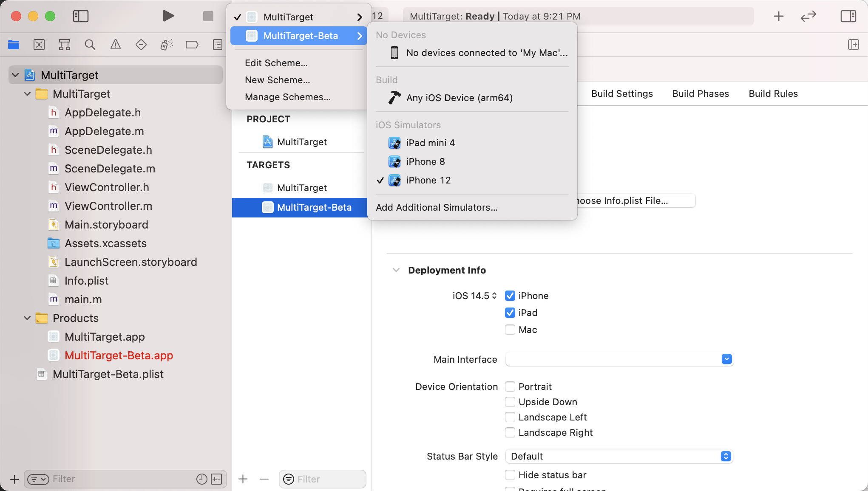868x491 pixels.
Task: Uncheck the iPad deployment checkbox
Action: click(510, 313)
